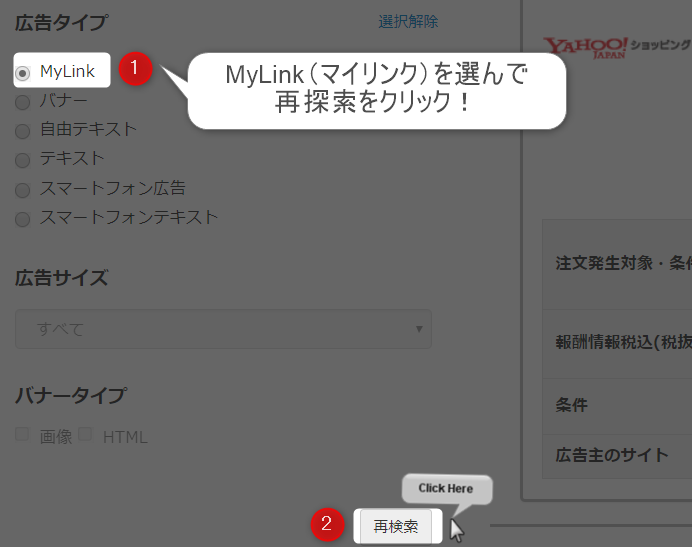Select the バナー radio option

pyautogui.click(x=23, y=102)
